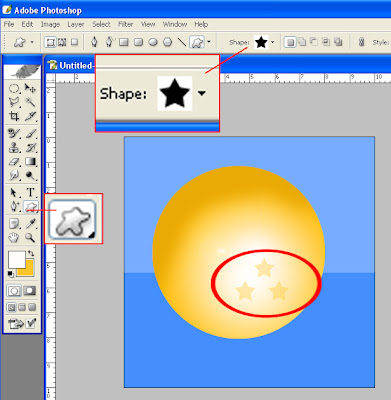The image size is (391, 400).
Task: Select the Eraser tool
Action: coord(14,162)
